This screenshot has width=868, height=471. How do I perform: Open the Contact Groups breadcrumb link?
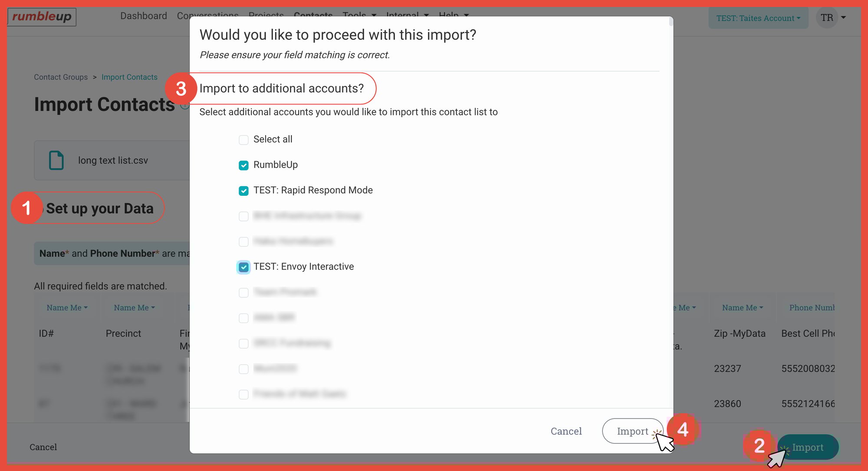point(60,77)
